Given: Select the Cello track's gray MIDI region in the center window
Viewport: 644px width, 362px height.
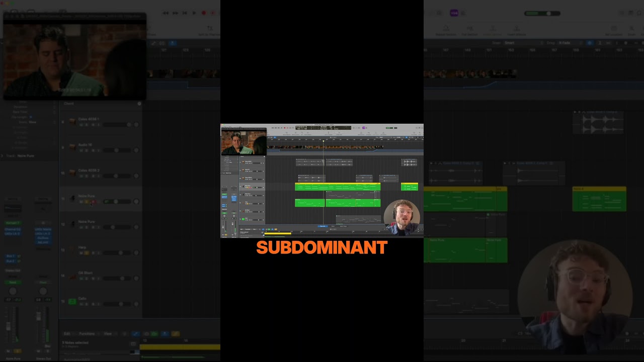Looking at the screenshot, I should pyautogui.click(x=359, y=219).
